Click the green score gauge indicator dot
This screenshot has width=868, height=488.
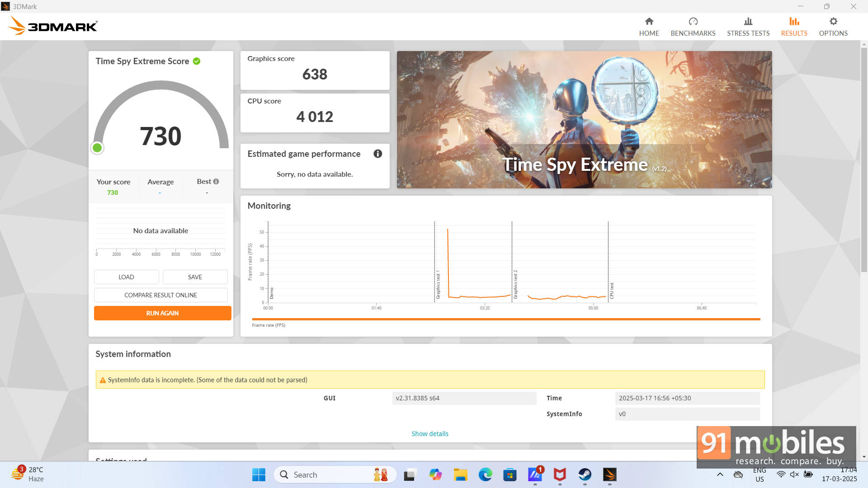coord(97,148)
